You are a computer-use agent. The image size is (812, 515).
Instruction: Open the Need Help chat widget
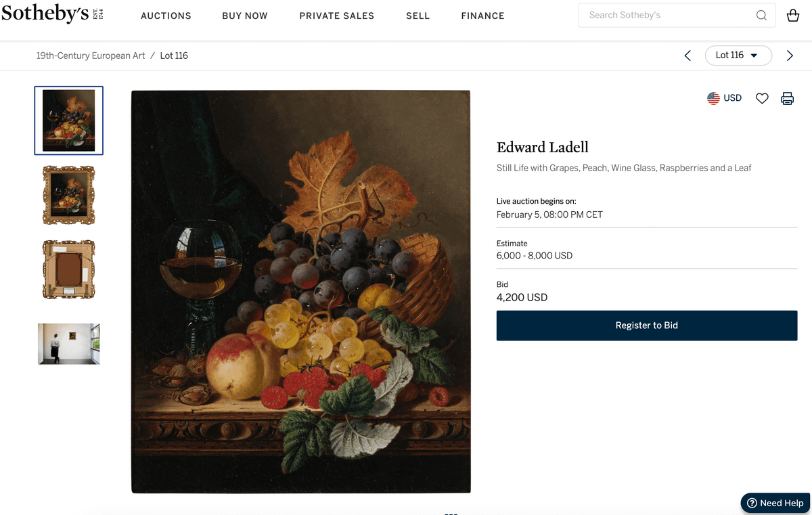pos(775,503)
